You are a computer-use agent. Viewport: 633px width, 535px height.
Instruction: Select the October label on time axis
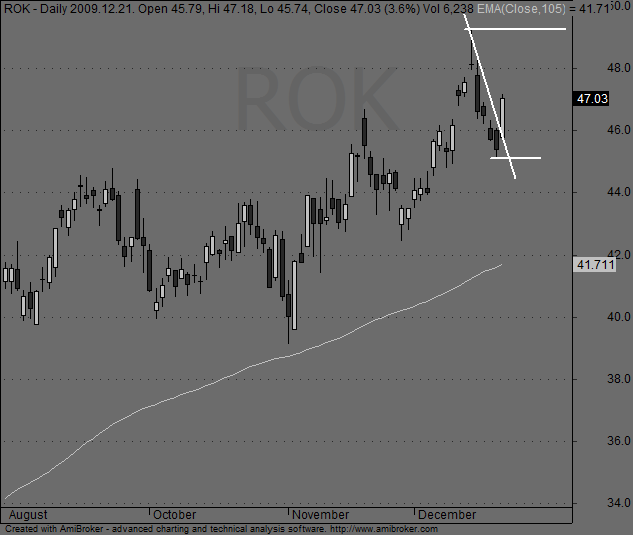point(175,515)
